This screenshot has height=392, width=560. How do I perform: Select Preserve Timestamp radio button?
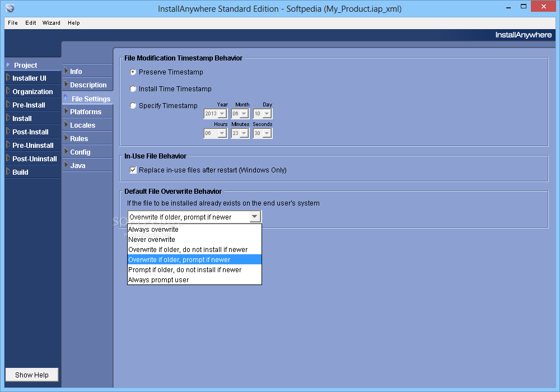[x=133, y=72]
